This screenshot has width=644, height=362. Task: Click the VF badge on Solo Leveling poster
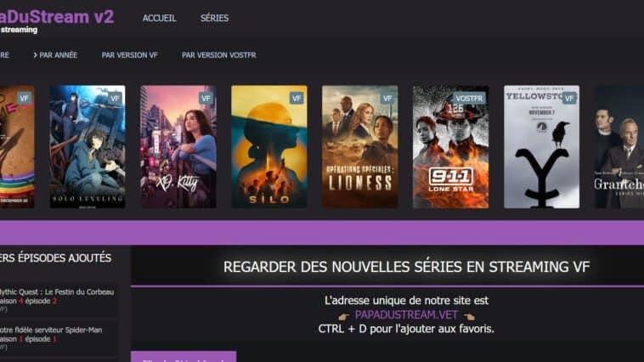pos(115,99)
